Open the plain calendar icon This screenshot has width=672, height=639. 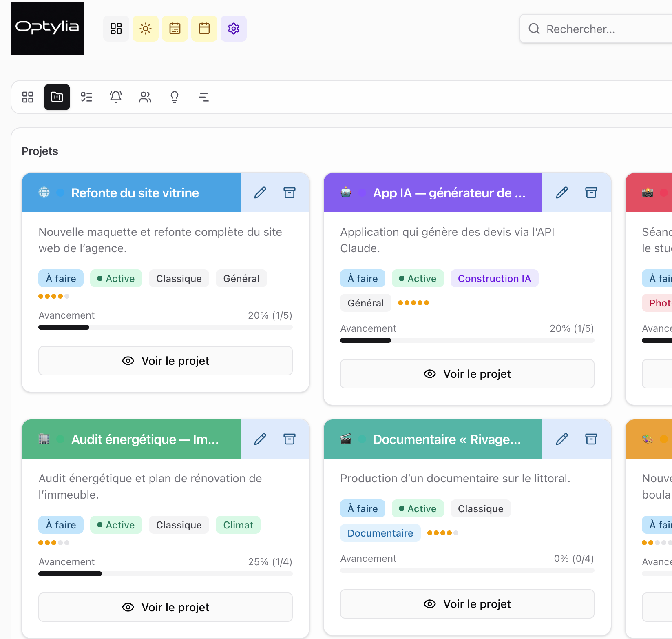pyautogui.click(x=204, y=29)
